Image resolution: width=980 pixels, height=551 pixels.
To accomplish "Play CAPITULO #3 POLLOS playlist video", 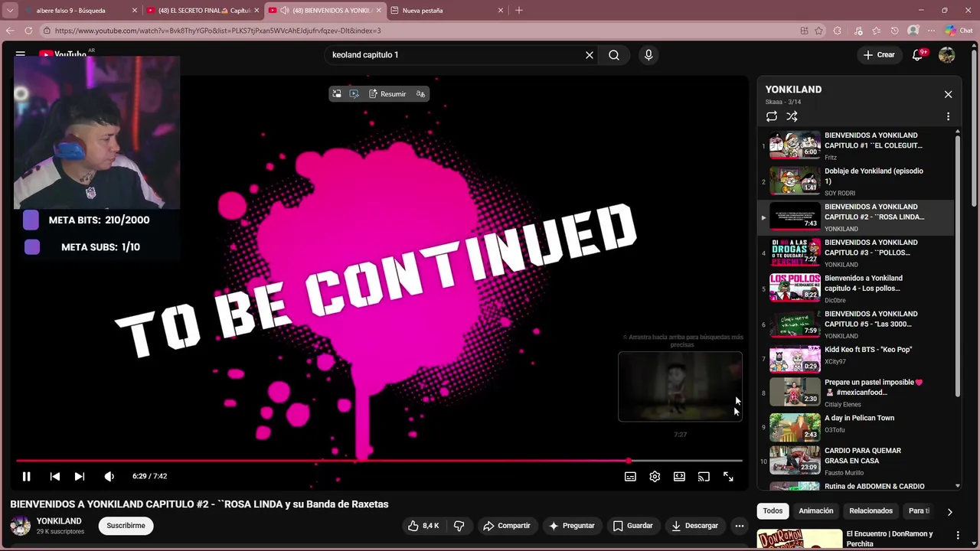I will pos(856,253).
